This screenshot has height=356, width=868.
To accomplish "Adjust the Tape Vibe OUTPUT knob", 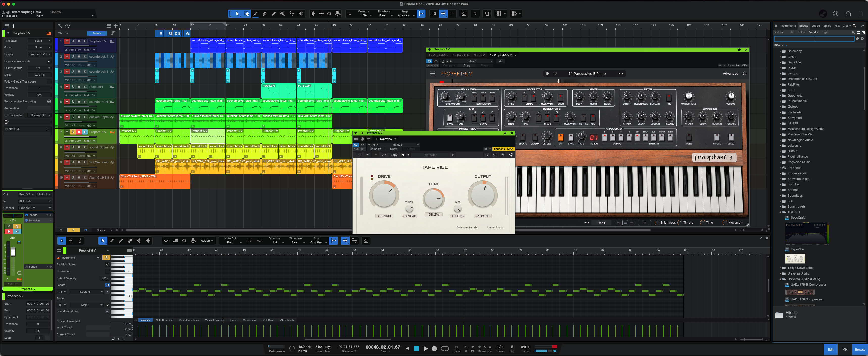I will [482, 195].
